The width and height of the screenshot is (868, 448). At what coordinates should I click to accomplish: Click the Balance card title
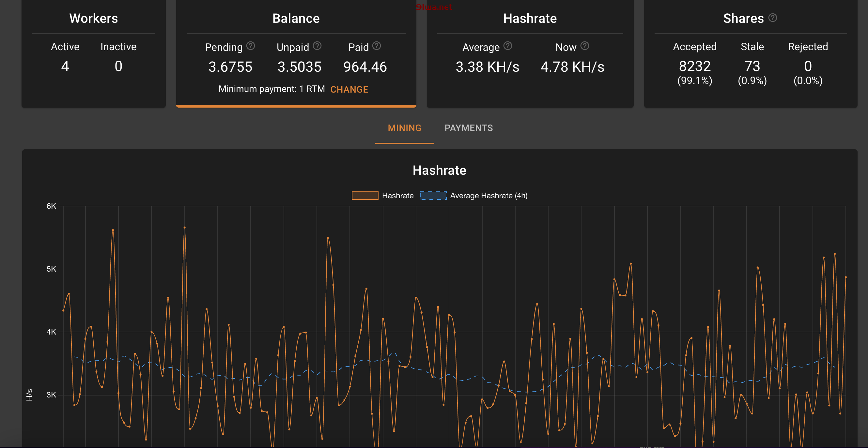pos(296,18)
